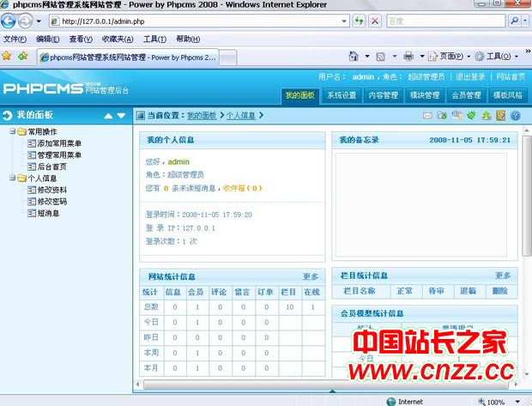Click the 退出登录 logout link
Viewport: 532px width, 406px height.
pyautogui.click(x=470, y=76)
